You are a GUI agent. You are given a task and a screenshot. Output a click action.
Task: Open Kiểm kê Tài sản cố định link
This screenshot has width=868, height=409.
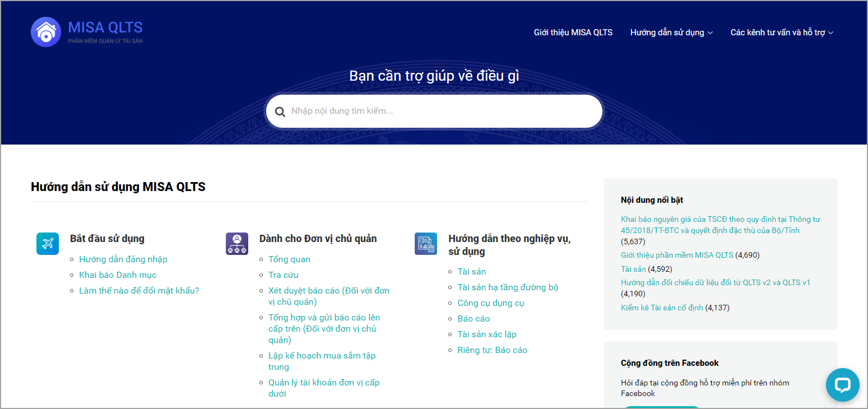(x=662, y=308)
